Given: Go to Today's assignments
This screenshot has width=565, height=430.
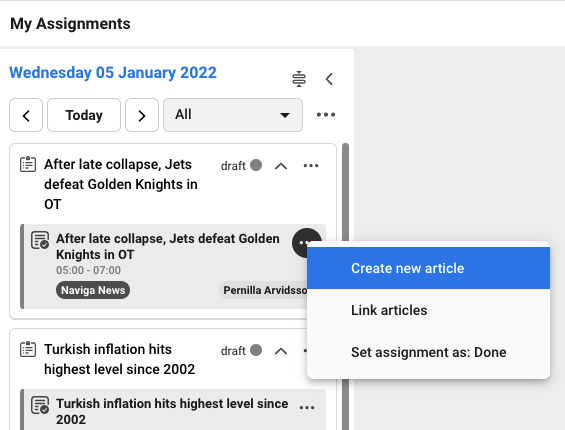Looking at the screenshot, I should pos(84,115).
